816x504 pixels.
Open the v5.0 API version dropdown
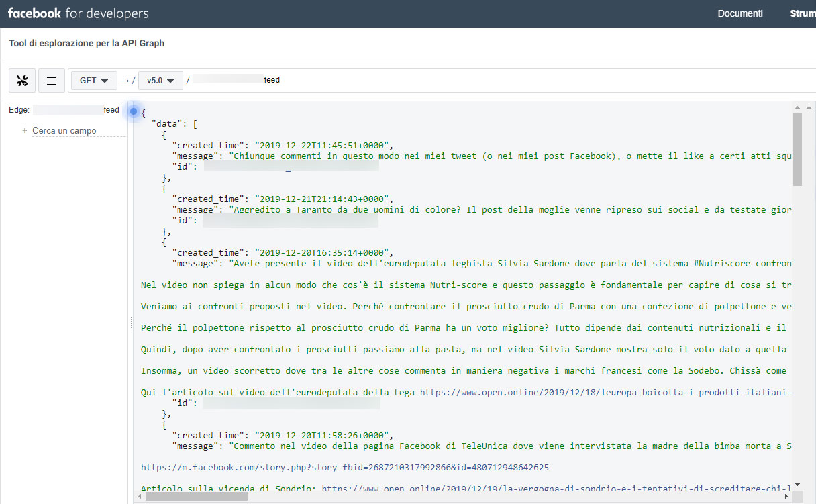point(160,81)
